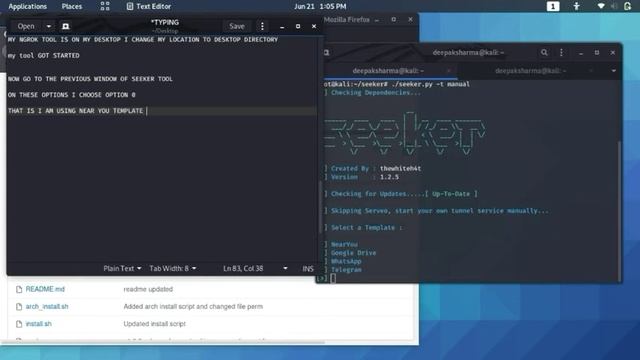Open README.md file link in Firefox
Screen dimensions: 640x360
click(x=45, y=289)
